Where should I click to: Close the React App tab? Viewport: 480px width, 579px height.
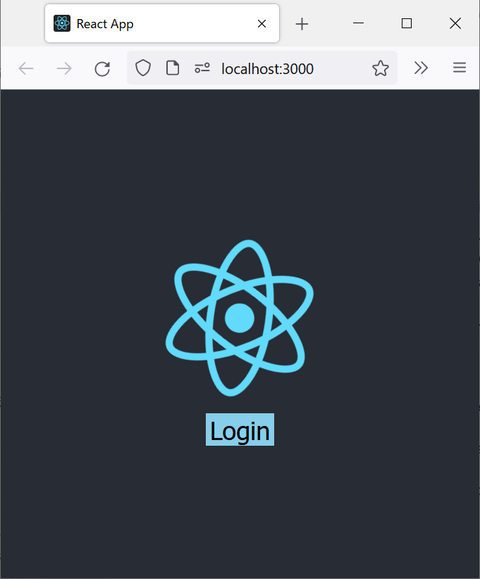point(262,24)
